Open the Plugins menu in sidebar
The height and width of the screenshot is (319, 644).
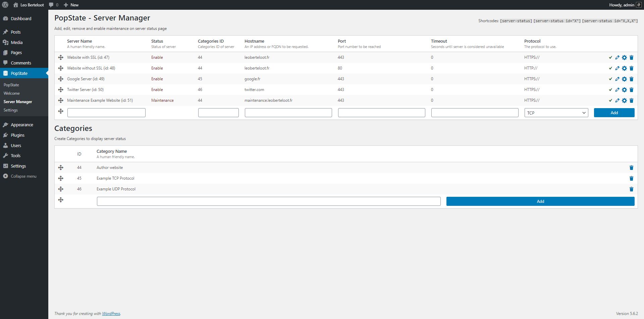click(17, 135)
